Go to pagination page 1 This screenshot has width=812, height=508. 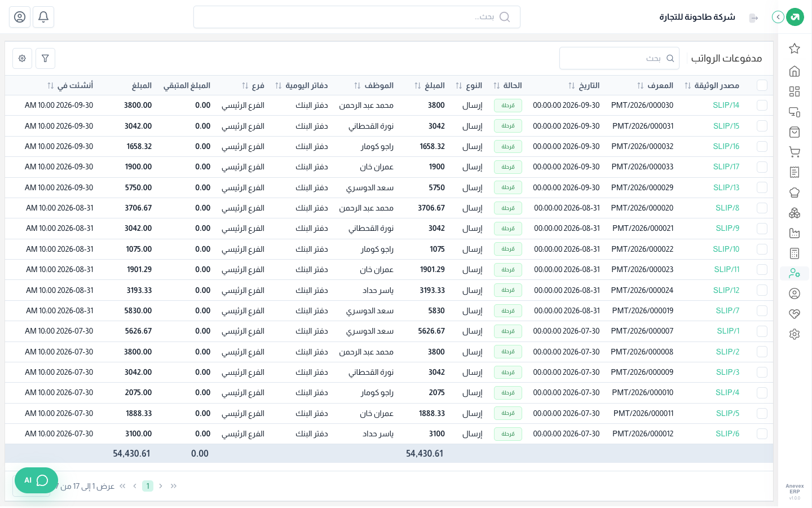(x=148, y=486)
